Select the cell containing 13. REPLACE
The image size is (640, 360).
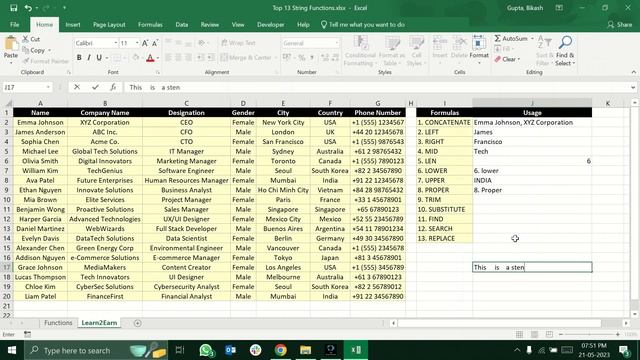444,238
